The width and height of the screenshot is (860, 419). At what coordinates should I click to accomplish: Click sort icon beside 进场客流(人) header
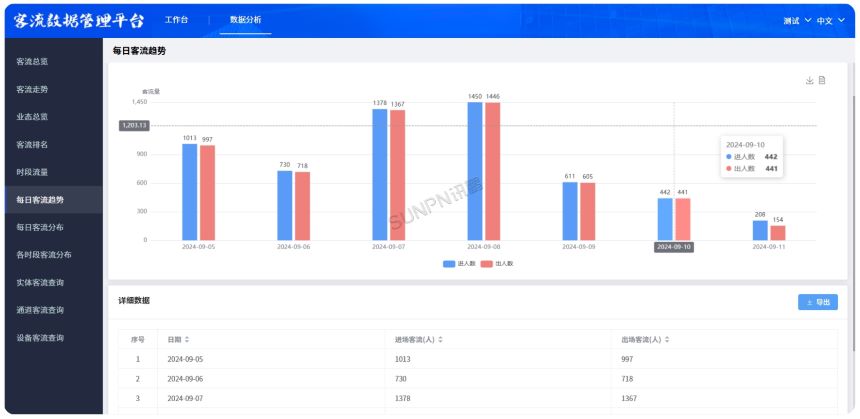[x=439, y=340]
